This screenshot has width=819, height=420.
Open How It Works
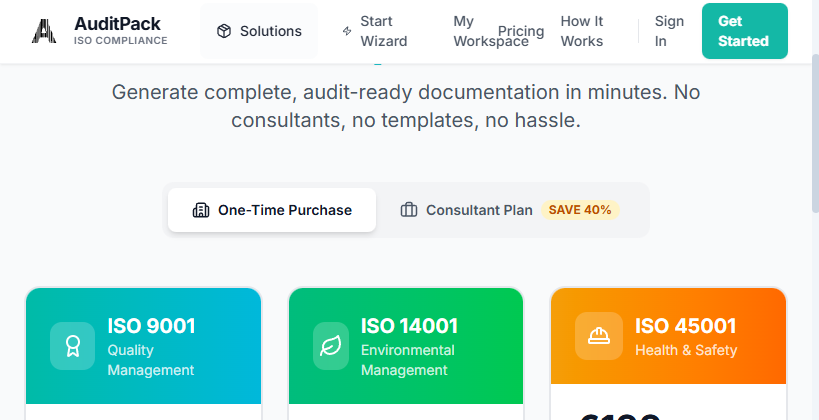[x=582, y=31]
